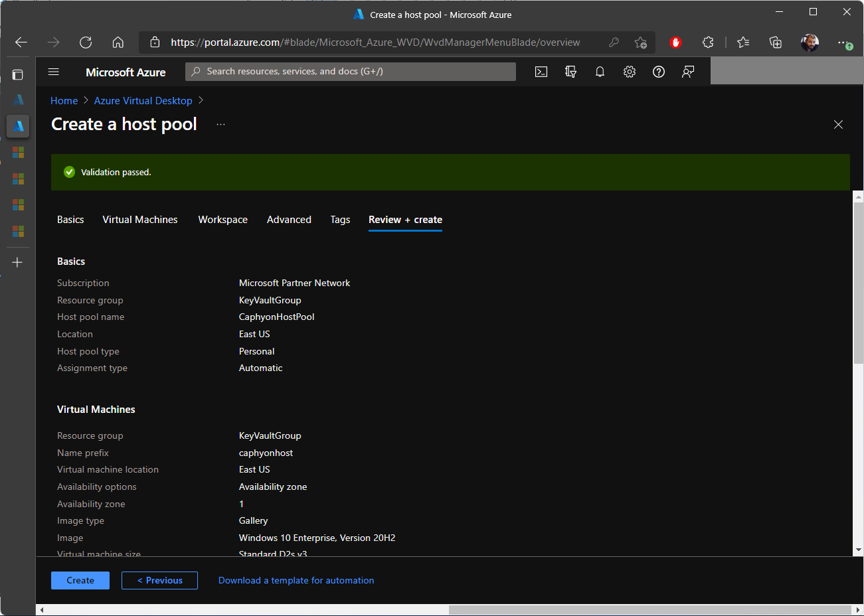Select the Automatic assignment type value
The width and height of the screenshot is (864, 616).
coord(261,368)
